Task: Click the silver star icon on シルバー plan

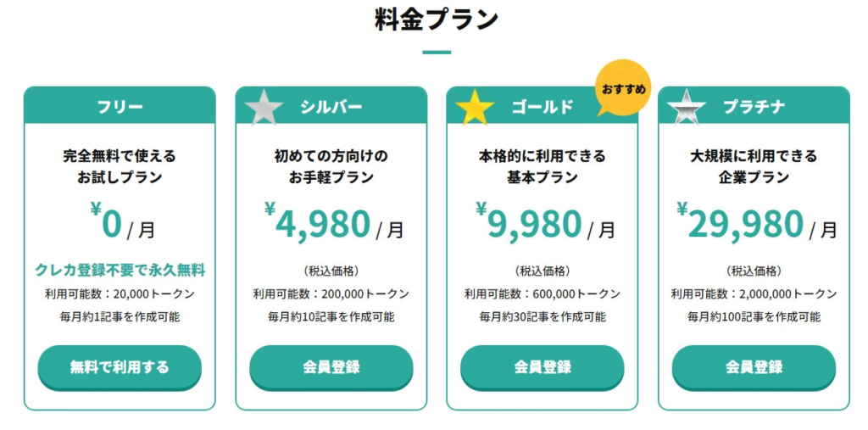Action: pos(264,109)
